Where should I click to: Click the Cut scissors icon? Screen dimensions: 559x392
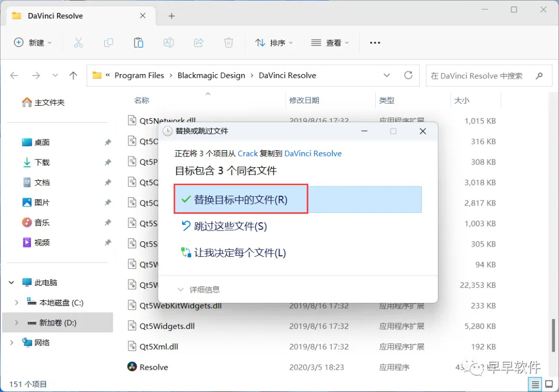pos(79,43)
